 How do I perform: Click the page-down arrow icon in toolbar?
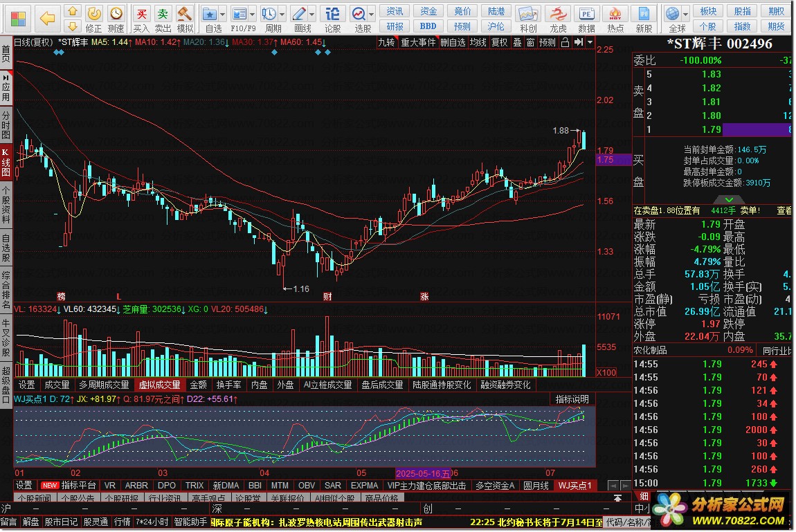73,26
